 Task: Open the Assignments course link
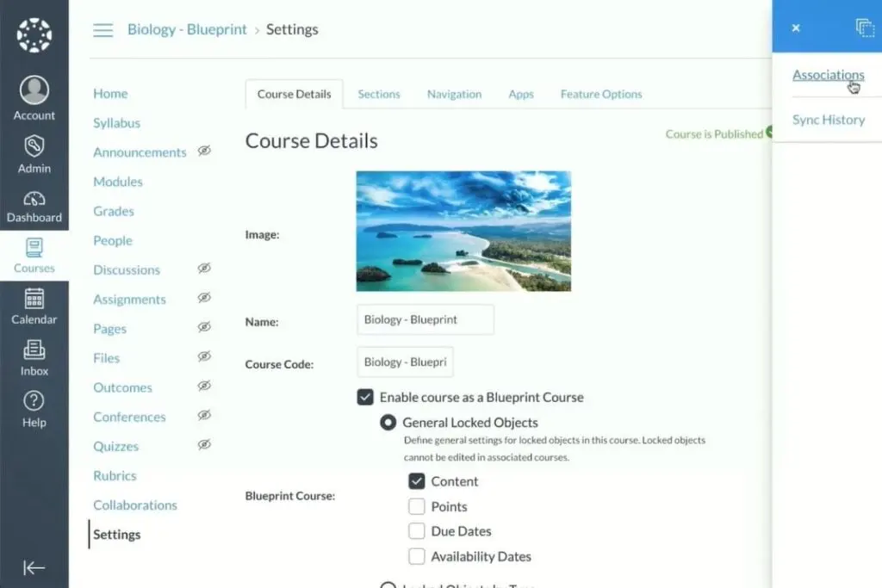[129, 299]
